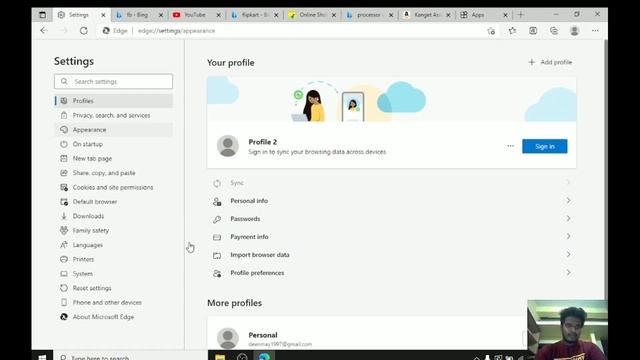Click the add-to-favorites icon in address bar
This screenshot has width=640, height=360.
click(491, 31)
